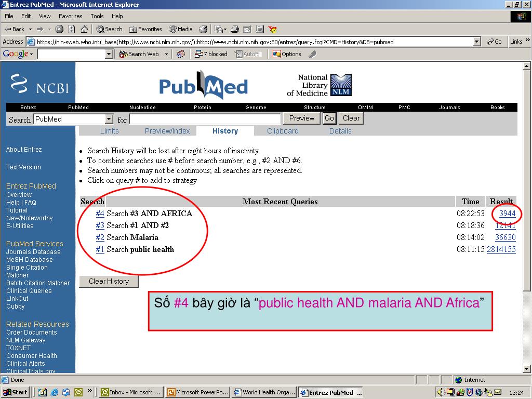The image size is (532, 399).
Task: Open the Tools menu
Action: [97, 16]
